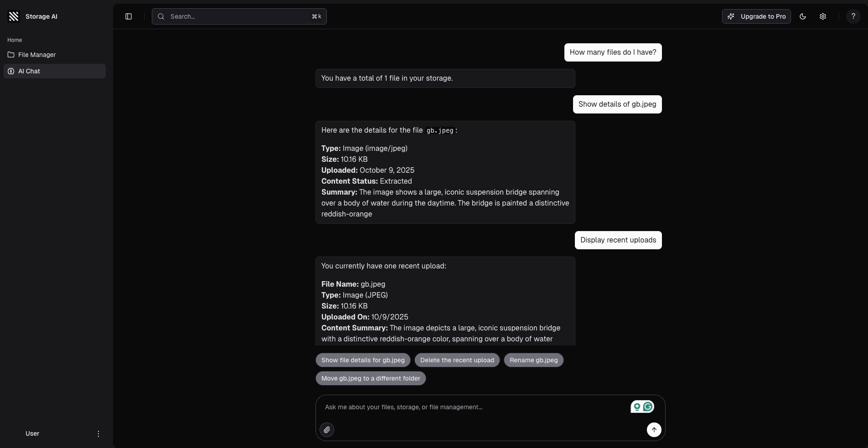Choose 'Show file details for gb.jpeg' suggestion
Screen dimensions: 868x448
coord(363,360)
